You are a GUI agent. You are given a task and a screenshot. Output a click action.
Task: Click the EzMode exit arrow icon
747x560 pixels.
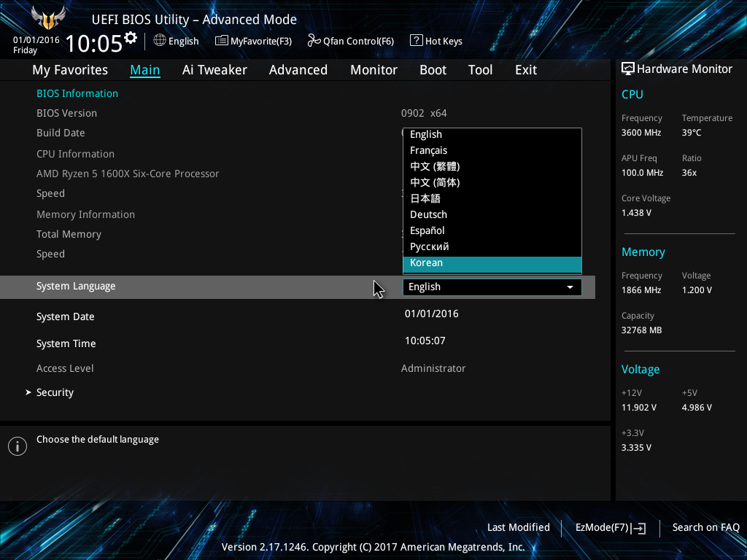[638, 528]
